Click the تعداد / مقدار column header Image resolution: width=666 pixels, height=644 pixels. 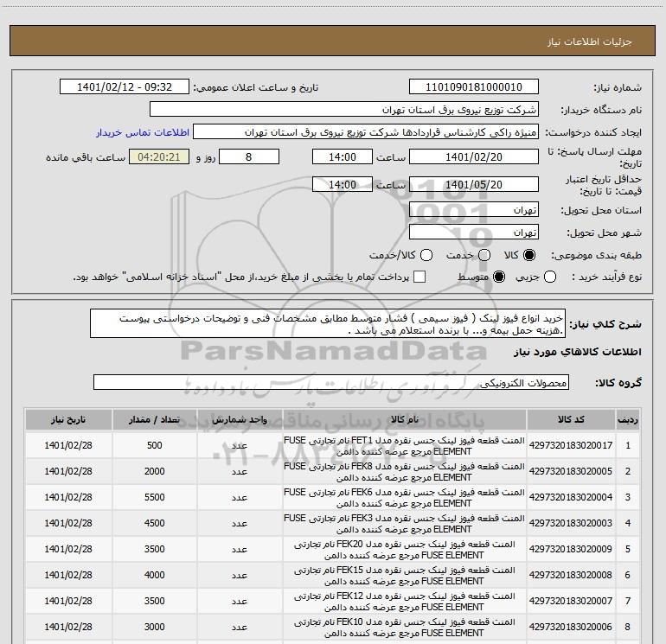(154, 419)
